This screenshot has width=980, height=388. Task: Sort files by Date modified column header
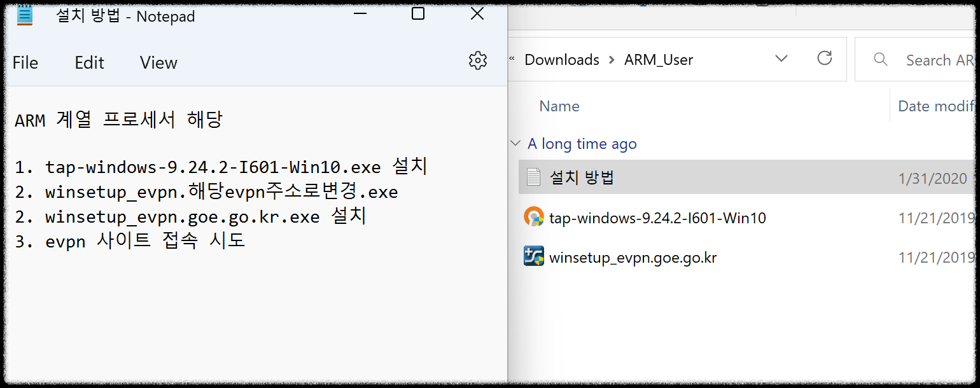click(935, 106)
